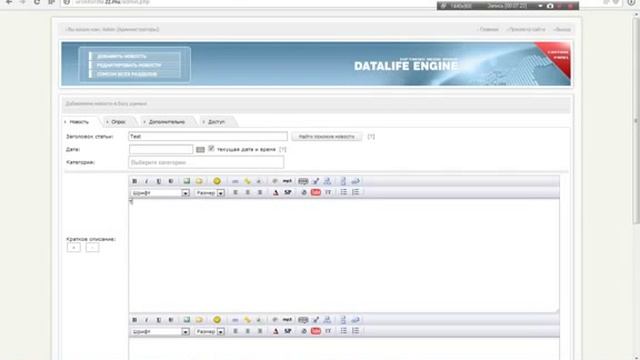Open the Категории category selector

tap(206, 162)
